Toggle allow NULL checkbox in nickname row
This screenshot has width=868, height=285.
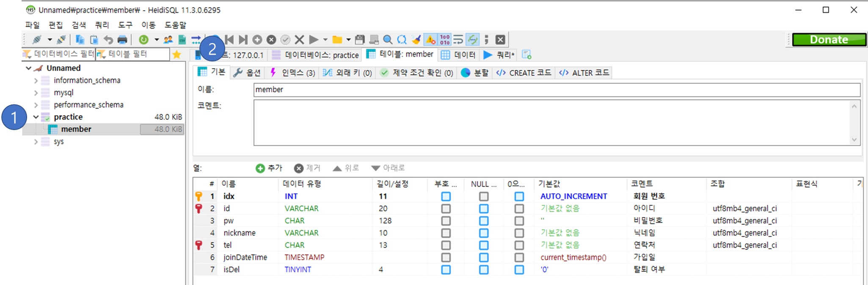(484, 233)
